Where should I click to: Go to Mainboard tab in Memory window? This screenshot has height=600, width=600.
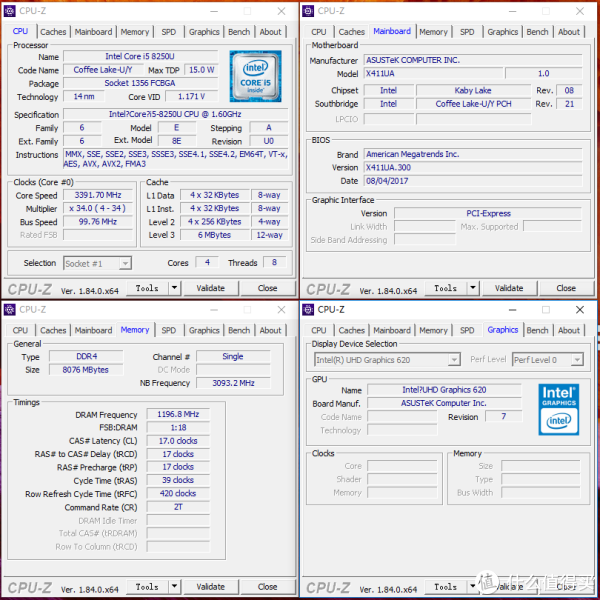[x=93, y=330]
